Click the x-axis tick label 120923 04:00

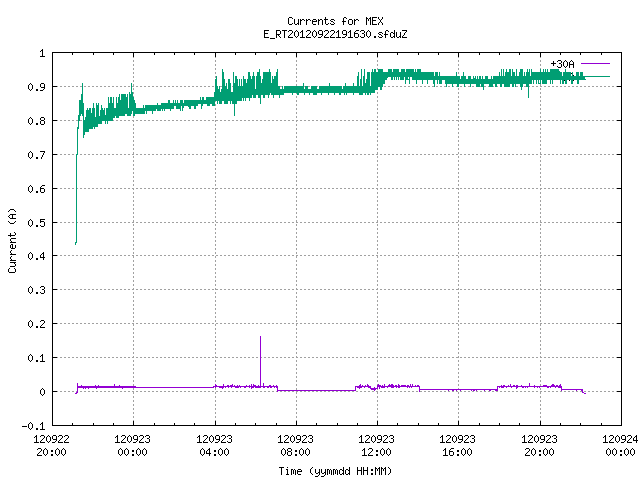(x=214, y=446)
